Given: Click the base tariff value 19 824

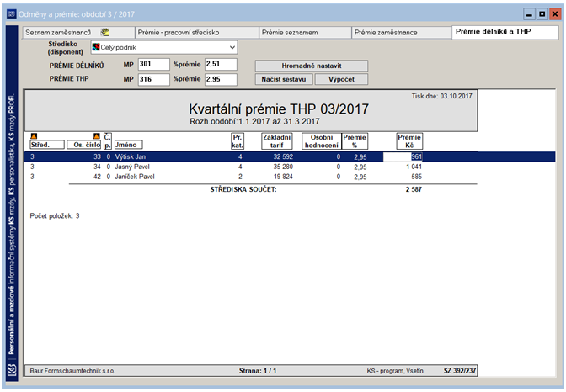Looking at the screenshot, I should [x=283, y=177].
